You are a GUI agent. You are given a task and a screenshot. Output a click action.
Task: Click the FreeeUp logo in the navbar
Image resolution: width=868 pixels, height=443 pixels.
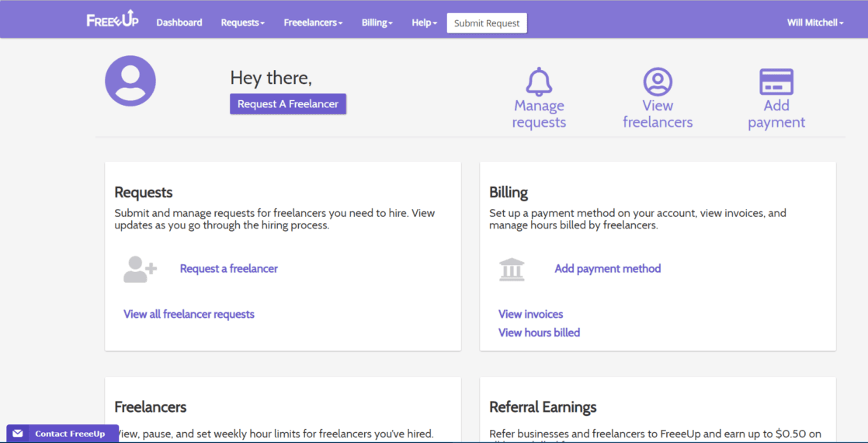click(x=113, y=19)
